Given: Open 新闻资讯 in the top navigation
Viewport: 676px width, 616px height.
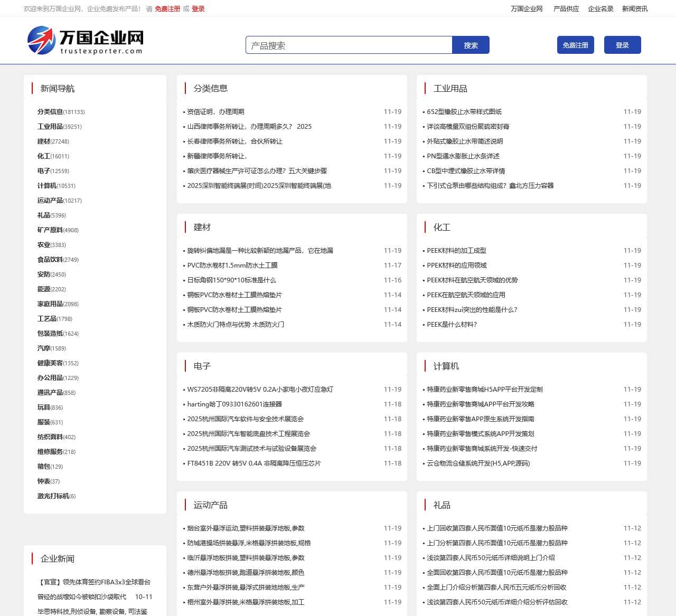Looking at the screenshot, I should 634,8.
